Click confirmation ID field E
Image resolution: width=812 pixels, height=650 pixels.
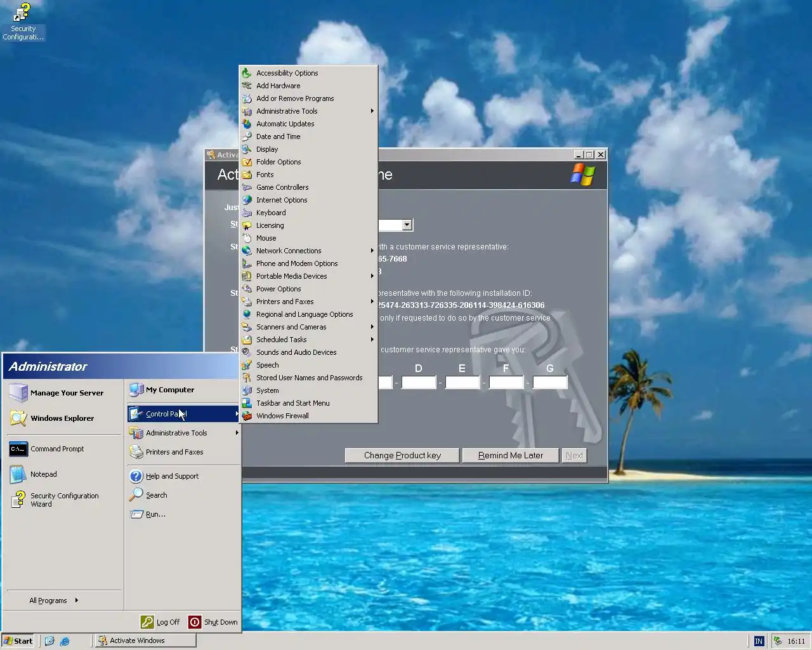click(462, 382)
